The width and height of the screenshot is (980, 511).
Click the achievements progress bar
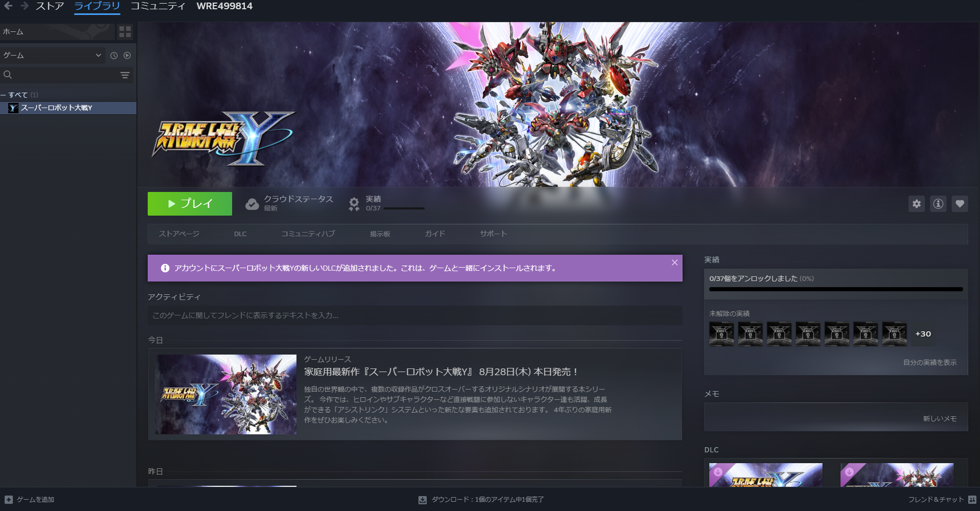click(x=836, y=289)
